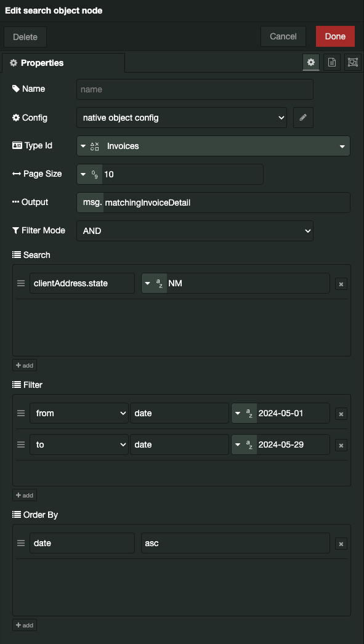The width and height of the screenshot is (364, 644).
Task: Add a new Order By entry
Action: coord(24,625)
